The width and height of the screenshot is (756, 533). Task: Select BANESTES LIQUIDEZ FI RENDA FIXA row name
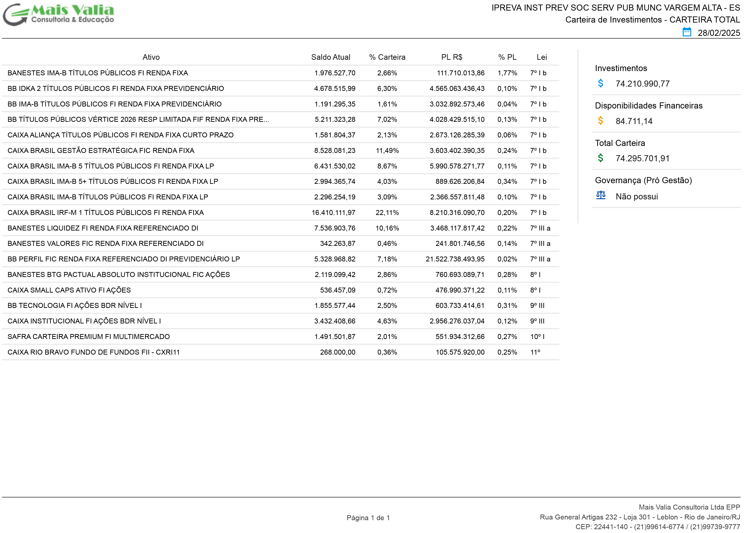pyautogui.click(x=103, y=228)
